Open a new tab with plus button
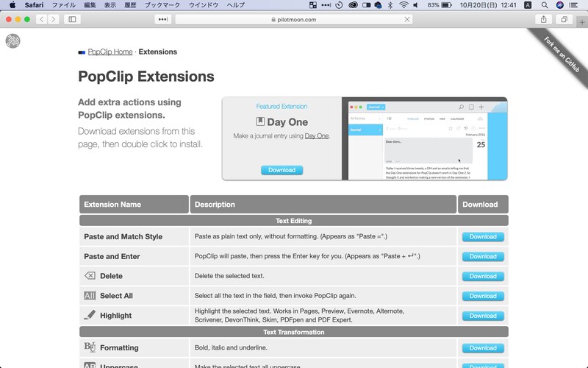 coord(582,23)
